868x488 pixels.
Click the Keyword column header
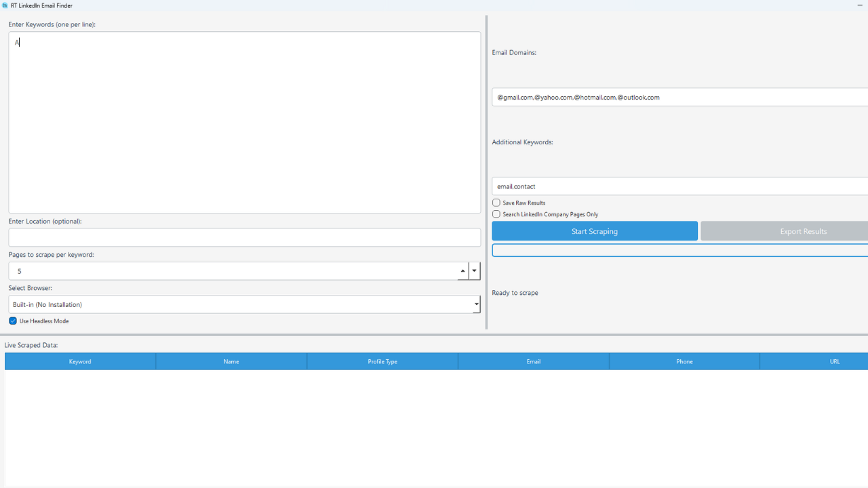(79, 361)
